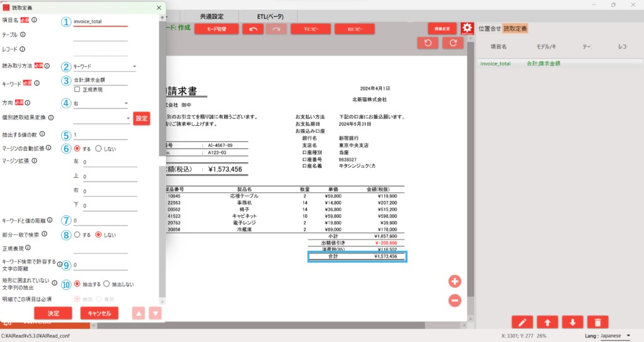
Task: Click the pencil edit icon
Action: coord(522,322)
